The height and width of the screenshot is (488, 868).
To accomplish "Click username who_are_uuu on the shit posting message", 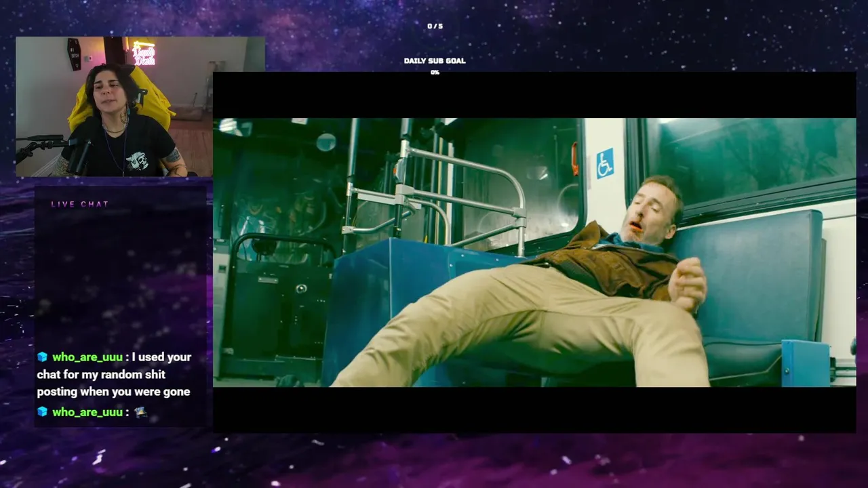I will [x=87, y=357].
